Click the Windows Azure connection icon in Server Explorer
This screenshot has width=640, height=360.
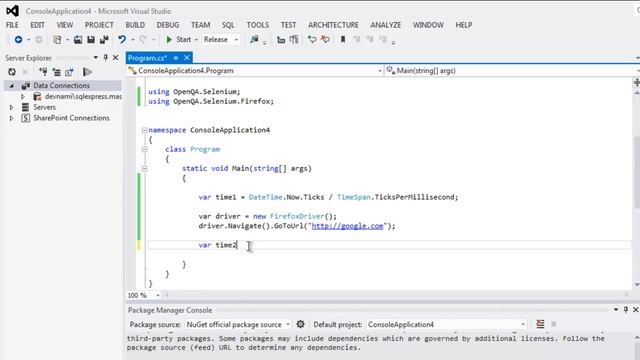point(87,72)
